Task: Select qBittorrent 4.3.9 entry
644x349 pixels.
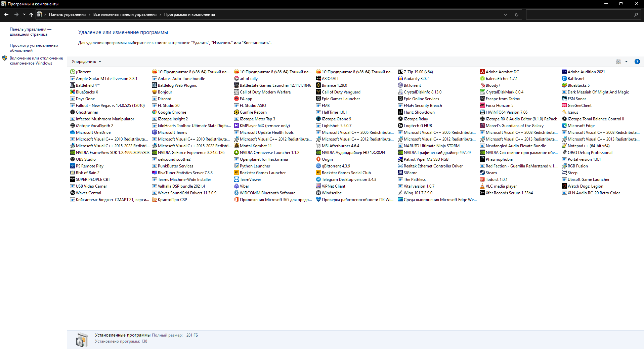Action: pyautogui.click(x=333, y=166)
